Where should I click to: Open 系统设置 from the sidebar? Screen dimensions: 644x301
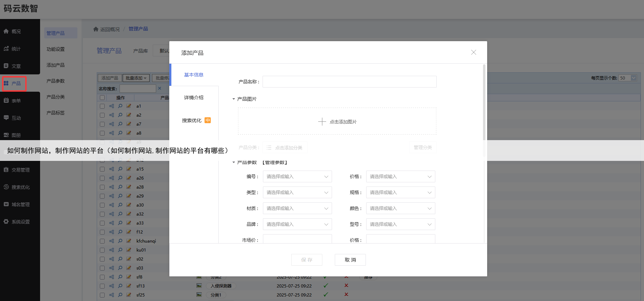20,222
